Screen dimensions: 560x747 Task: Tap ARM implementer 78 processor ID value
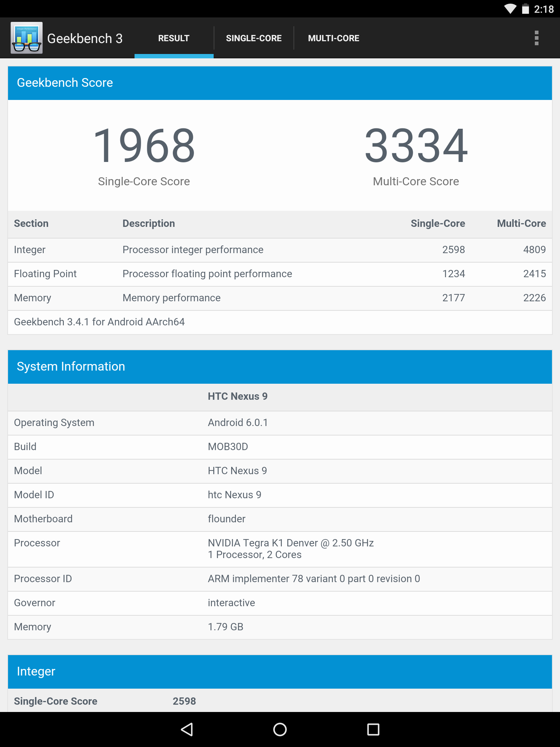click(314, 578)
